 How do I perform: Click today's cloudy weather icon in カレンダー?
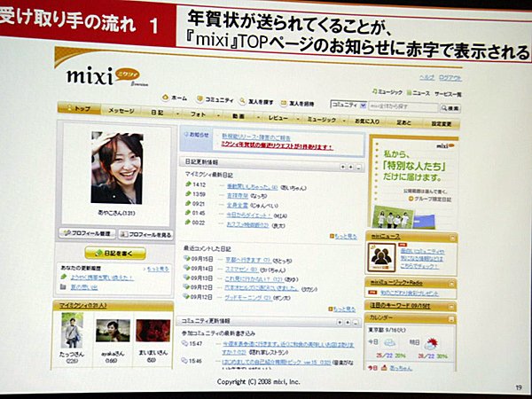pos(389,342)
